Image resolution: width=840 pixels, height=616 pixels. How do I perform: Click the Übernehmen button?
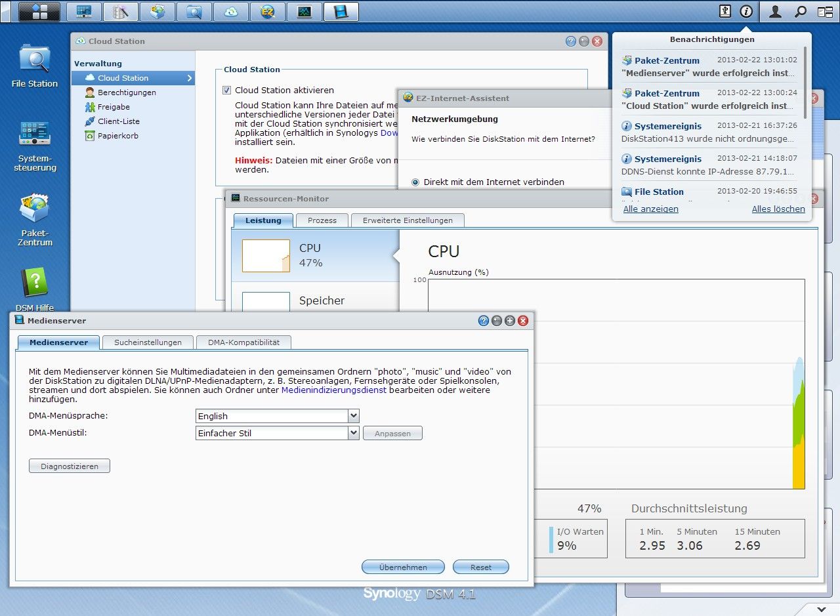(403, 567)
